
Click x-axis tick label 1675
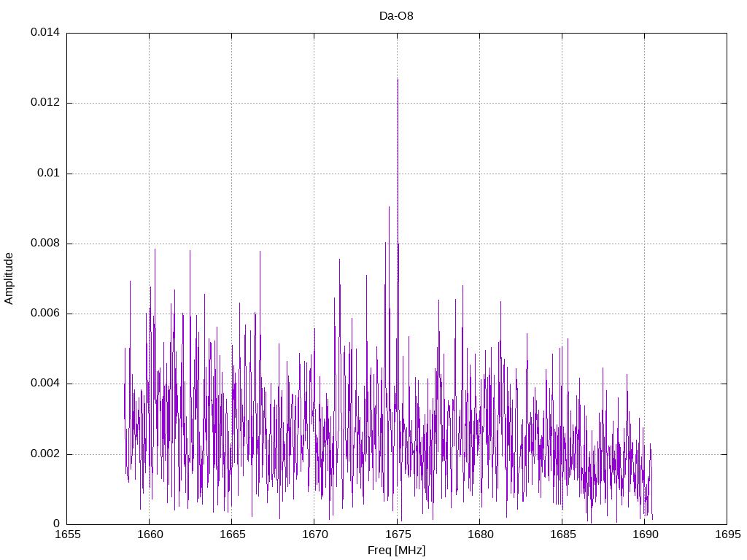(398, 534)
